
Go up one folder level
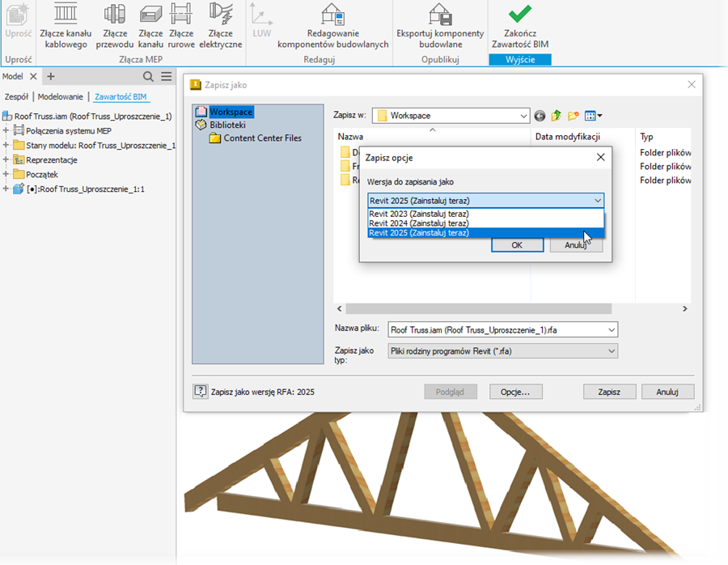point(557,116)
